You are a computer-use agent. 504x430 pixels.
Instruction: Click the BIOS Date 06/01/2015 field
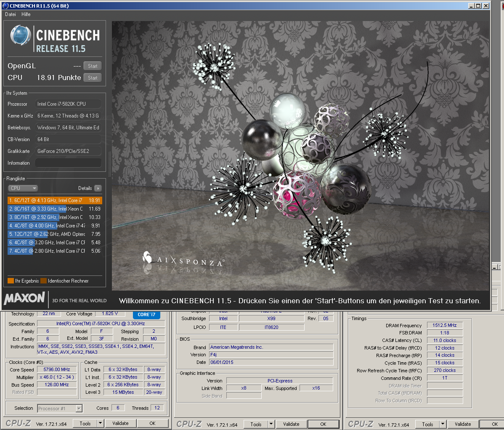pyautogui.click(x=271, y=362)
